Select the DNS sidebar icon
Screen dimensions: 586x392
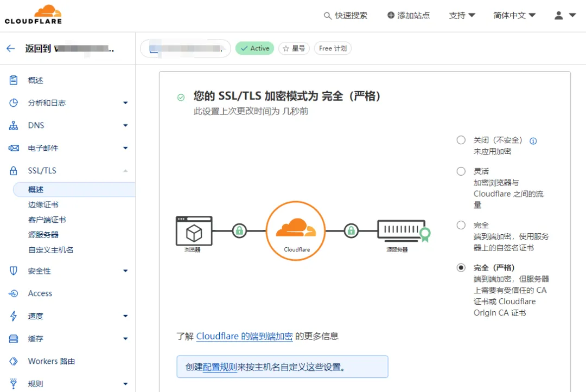click(x=13, y=125)
